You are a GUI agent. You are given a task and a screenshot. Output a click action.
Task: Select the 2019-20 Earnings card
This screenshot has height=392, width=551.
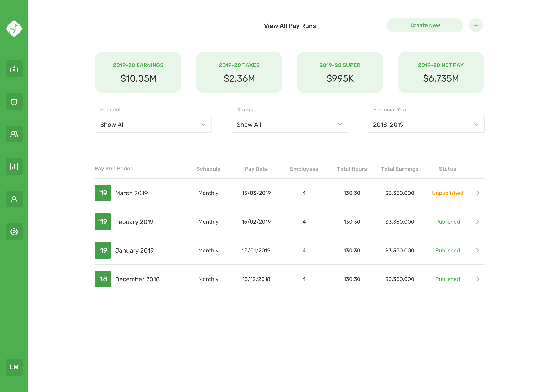tap(138, 72)
